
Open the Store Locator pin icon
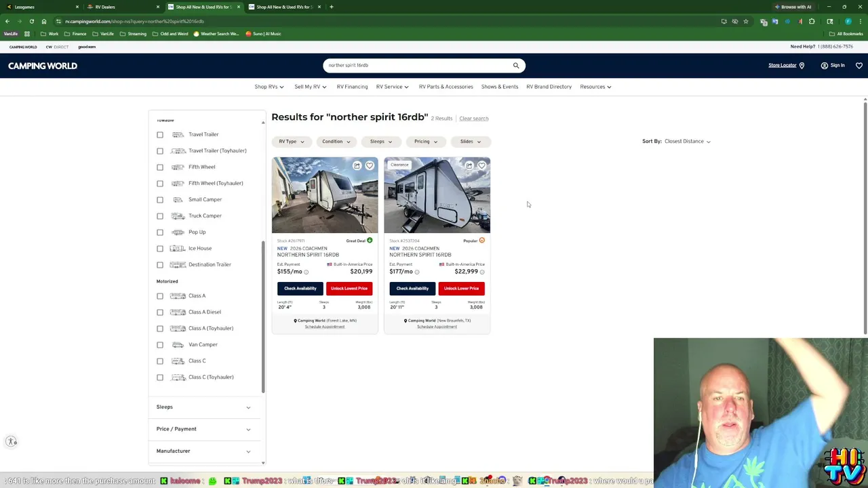coord(802,66)
